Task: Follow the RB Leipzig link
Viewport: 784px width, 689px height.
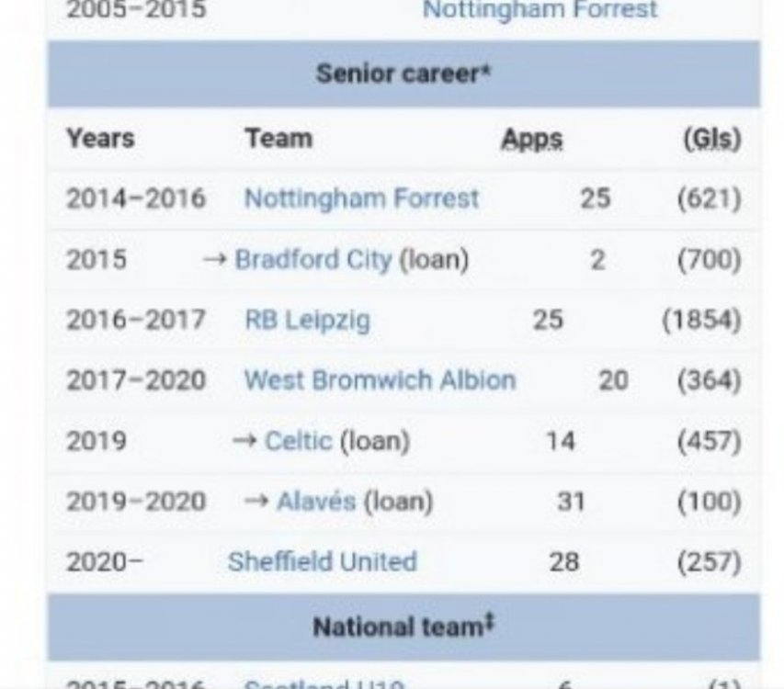Action: pos(307,321)
